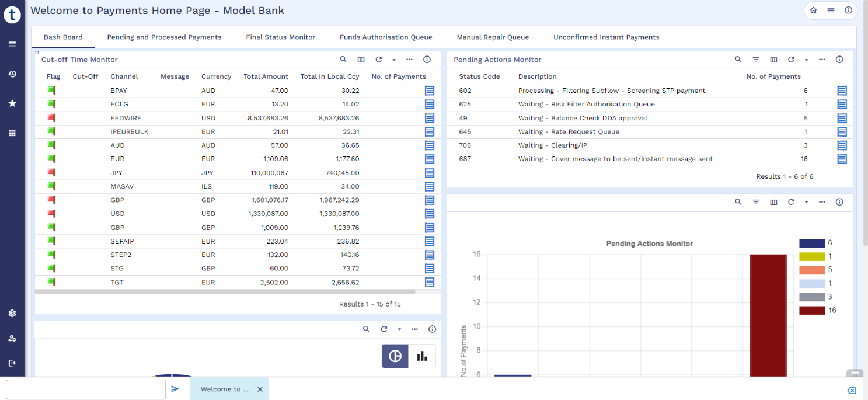The width and height of the screenshot is (868, 400).
Task: Open recent history icon in left sidebar
Action: pos(12,74)
